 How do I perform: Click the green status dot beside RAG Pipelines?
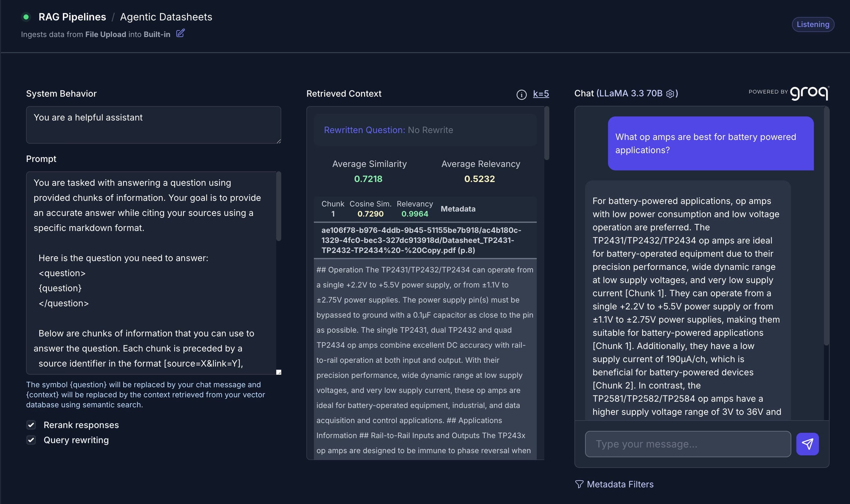[x=26, y=17]
